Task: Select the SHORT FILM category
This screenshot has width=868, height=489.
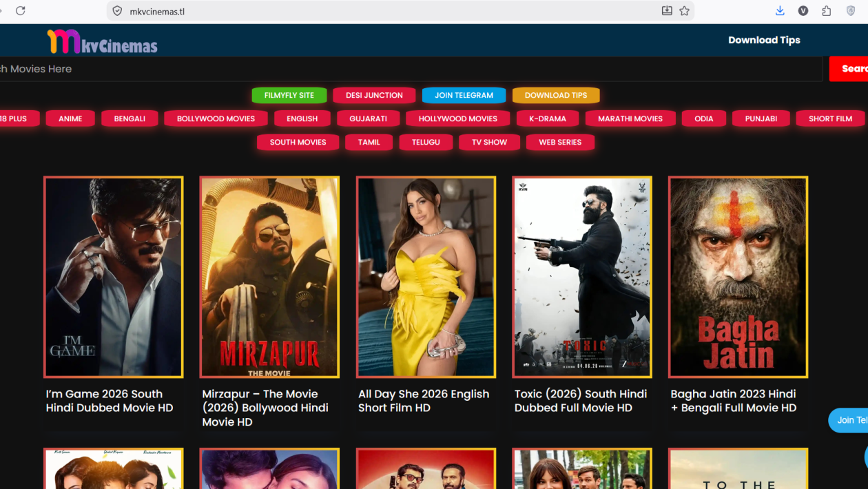Action: (x=830, y=118)
